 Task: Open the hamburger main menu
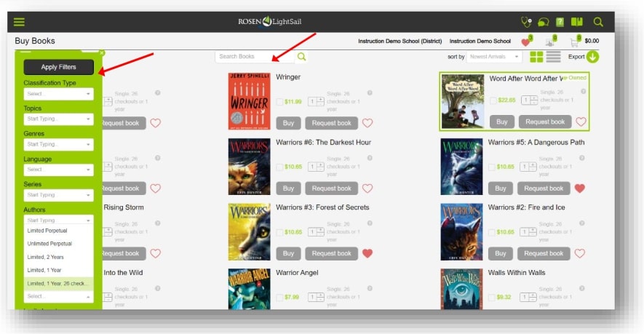click(19, 22)
